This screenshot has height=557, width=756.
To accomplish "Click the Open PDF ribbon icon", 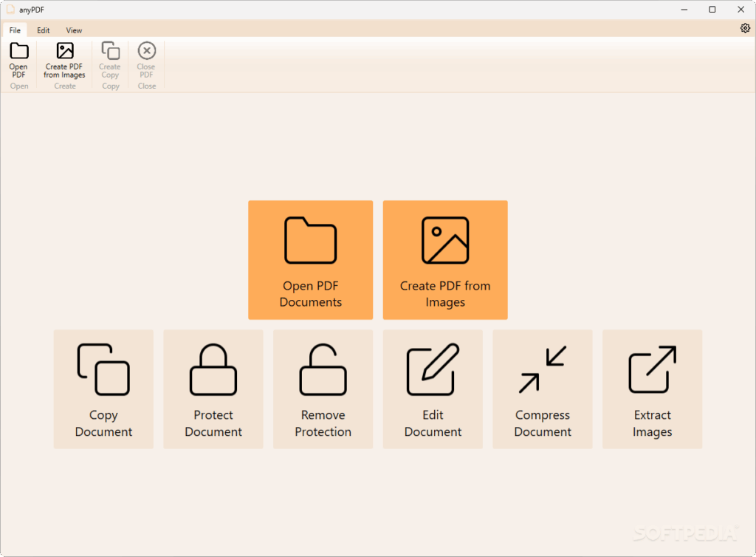I will coord(18,51).
